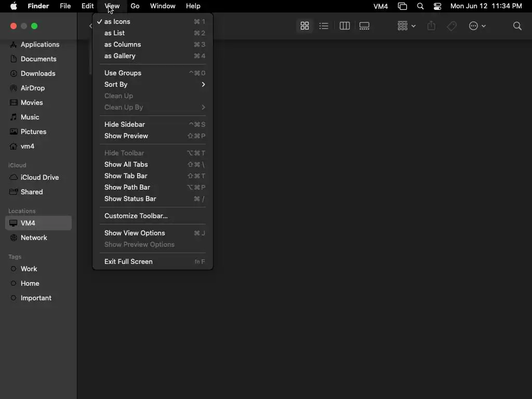Image resolution: width=532 pixels, height=399 pixels.
Task: Select the Work tag
Action: (38, 269)
